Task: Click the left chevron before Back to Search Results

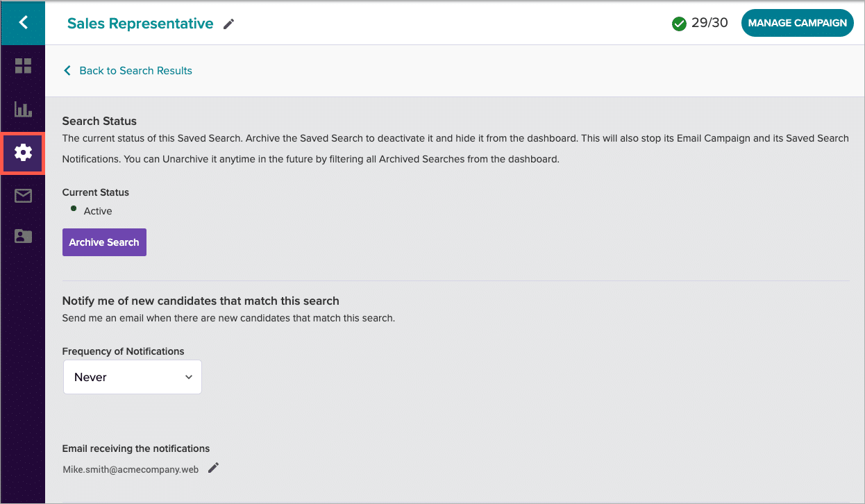Action: click(x=67, y=71)
